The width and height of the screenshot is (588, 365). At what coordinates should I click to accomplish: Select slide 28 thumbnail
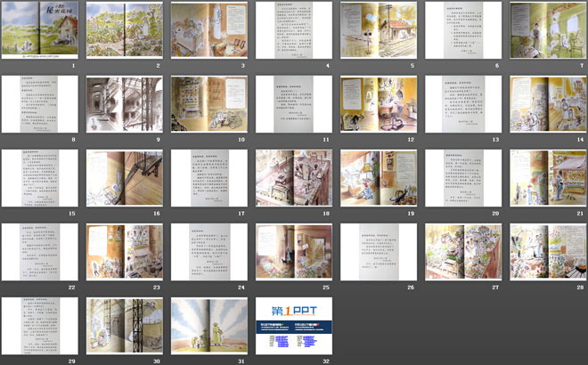(x=548, y=252)
